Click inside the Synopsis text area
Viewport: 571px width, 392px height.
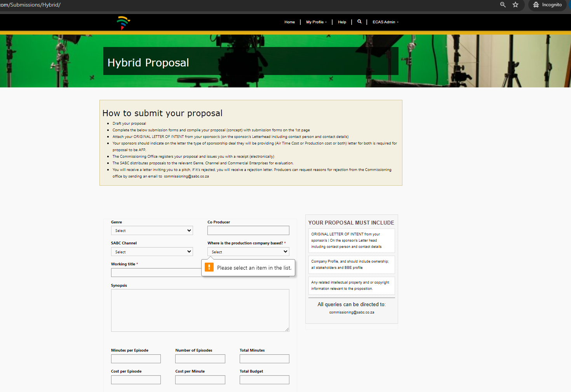point(200,310)
